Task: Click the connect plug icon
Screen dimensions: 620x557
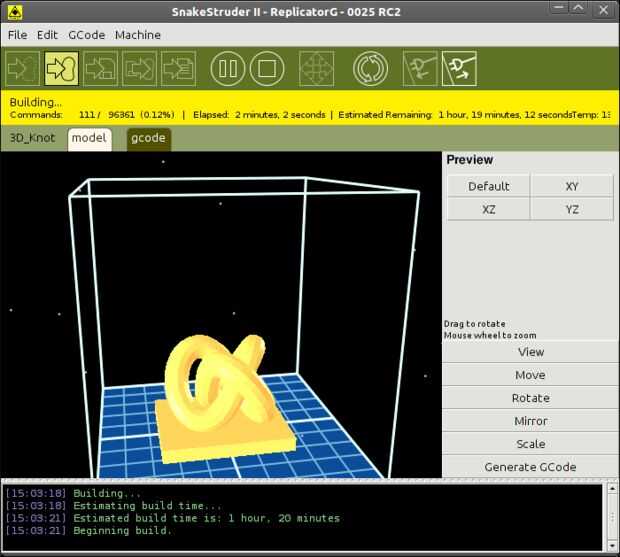Action: point(420,68)
